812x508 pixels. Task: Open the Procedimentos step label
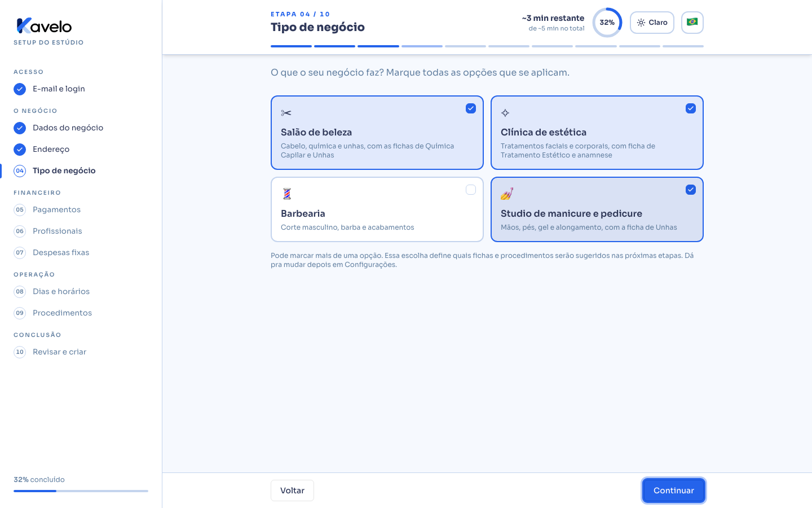click(62, 313)
